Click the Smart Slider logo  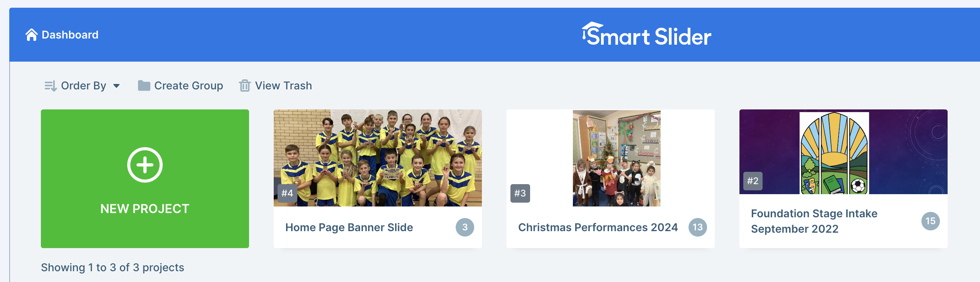(x=647, y=35)
